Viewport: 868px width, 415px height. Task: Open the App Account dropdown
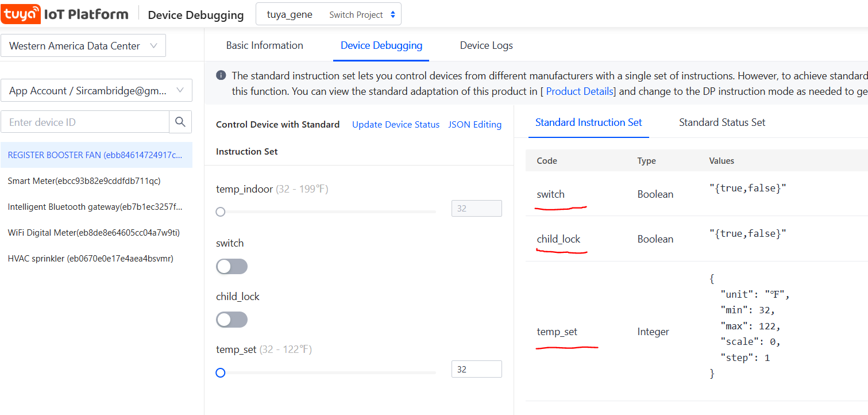(x=97, y=91)
